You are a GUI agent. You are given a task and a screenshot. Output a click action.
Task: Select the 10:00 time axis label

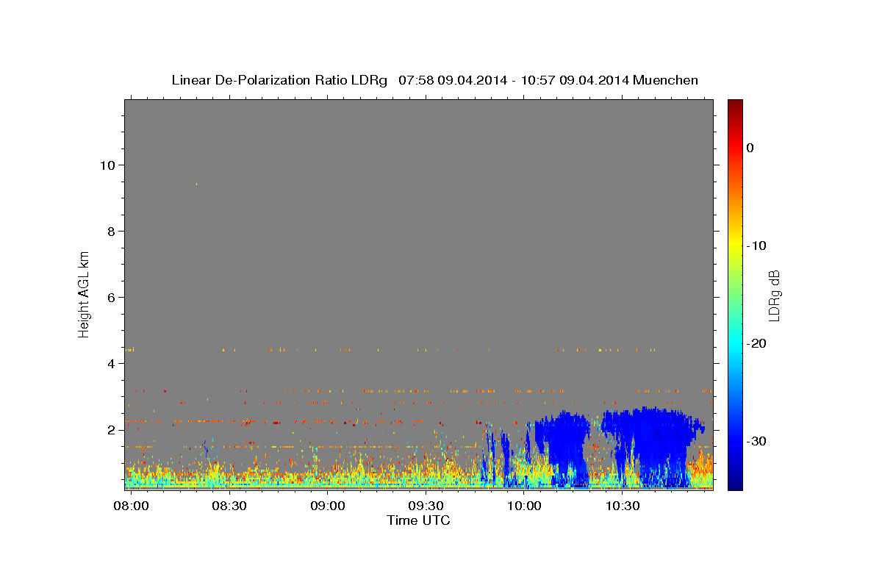[524, 506]
